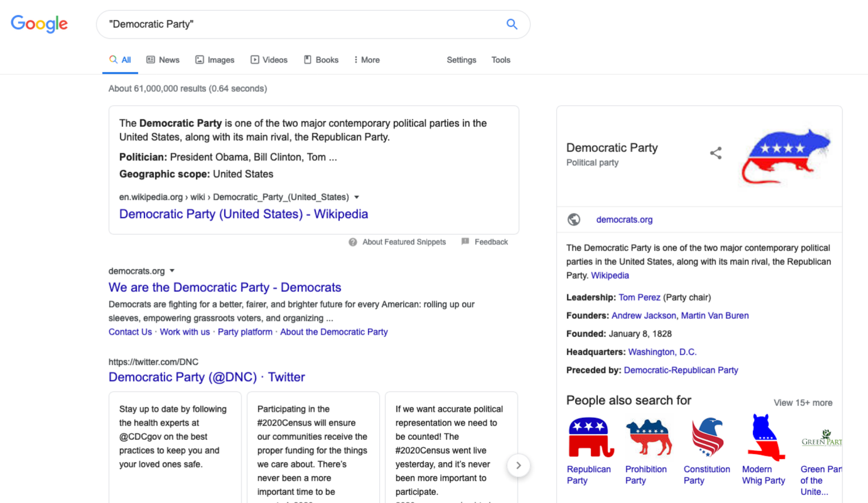
Task: Select the All results tab
Action: (x=120, y=60)
